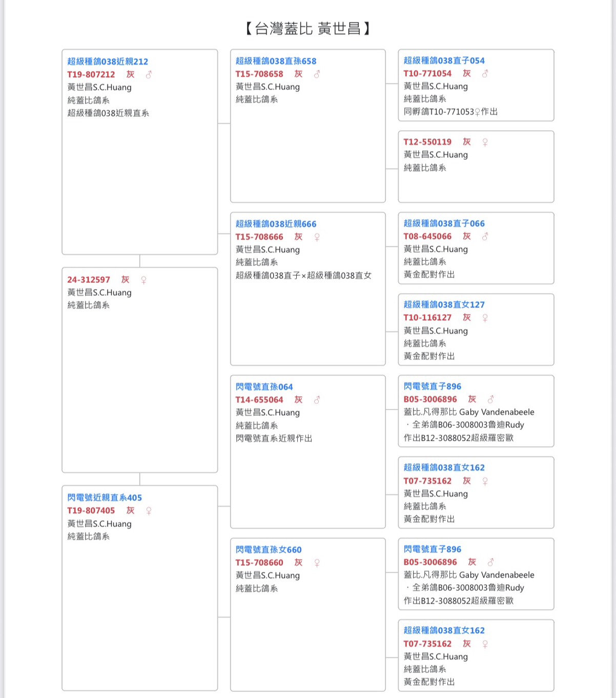
Task: Select ring number T15-708660
Action: point(259,563)
